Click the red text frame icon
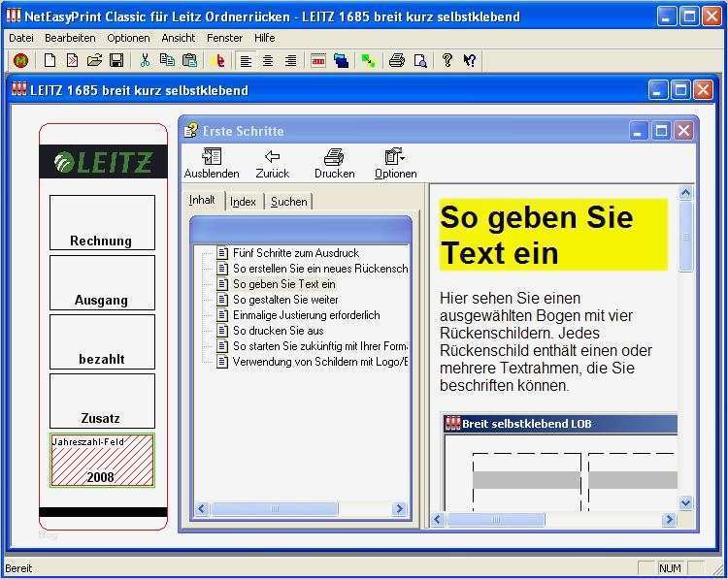The width and height of the screenshot is (728, 579). click(x=318, y=61)
